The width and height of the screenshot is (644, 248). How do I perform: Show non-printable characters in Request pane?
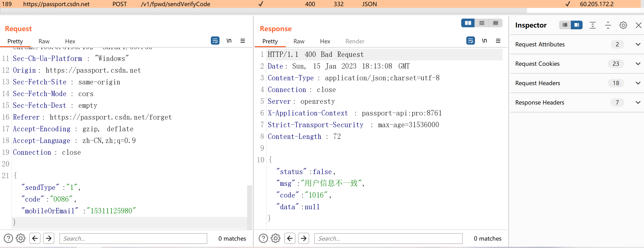click(x=229, y=41)
